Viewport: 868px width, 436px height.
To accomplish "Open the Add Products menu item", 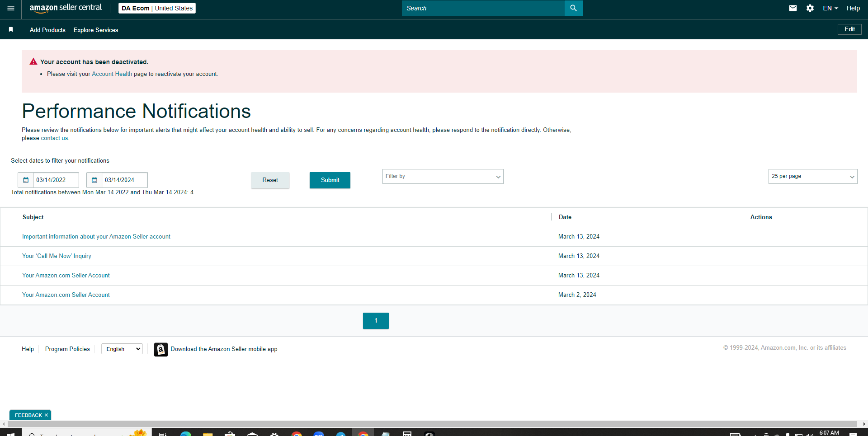I will point(47,30).
